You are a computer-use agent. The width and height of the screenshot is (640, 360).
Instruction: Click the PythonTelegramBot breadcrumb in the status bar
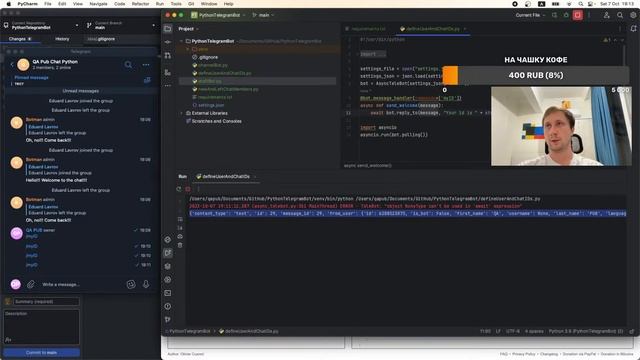190,331
